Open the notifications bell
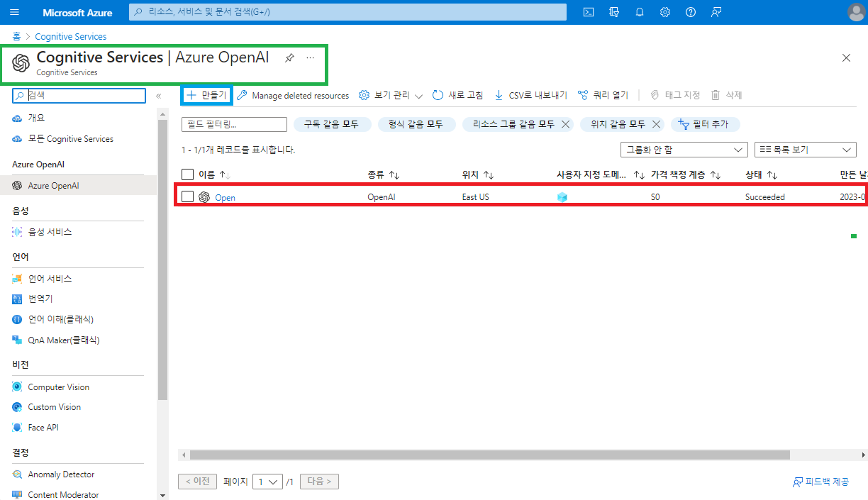The height and width of the screenshot is (500, 868). click(x=640, y=13)
